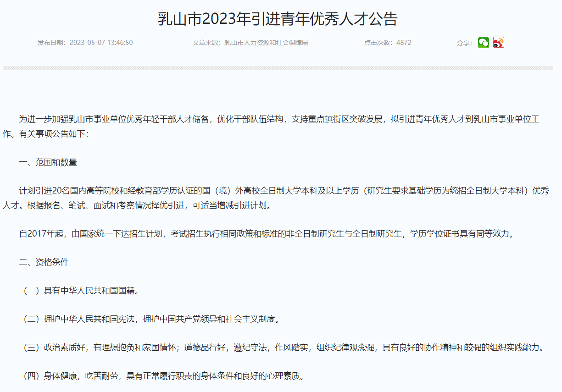Select the section heading 一、范围和数量
This screenshot has height=392, width=562.
(47, 162)
